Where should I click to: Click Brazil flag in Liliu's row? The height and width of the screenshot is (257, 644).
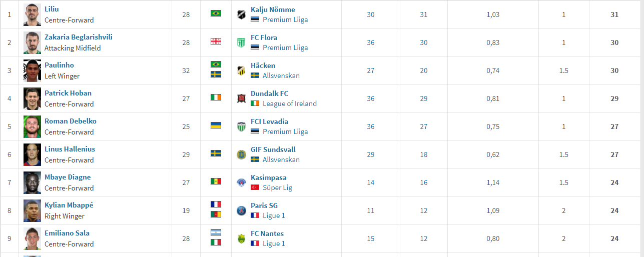tap(216, 13)
